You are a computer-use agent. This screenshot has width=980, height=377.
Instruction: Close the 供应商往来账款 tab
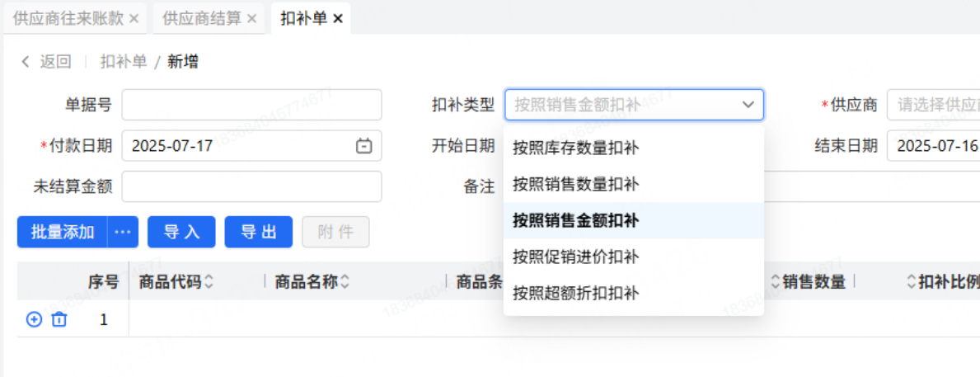tap(134, 19)
